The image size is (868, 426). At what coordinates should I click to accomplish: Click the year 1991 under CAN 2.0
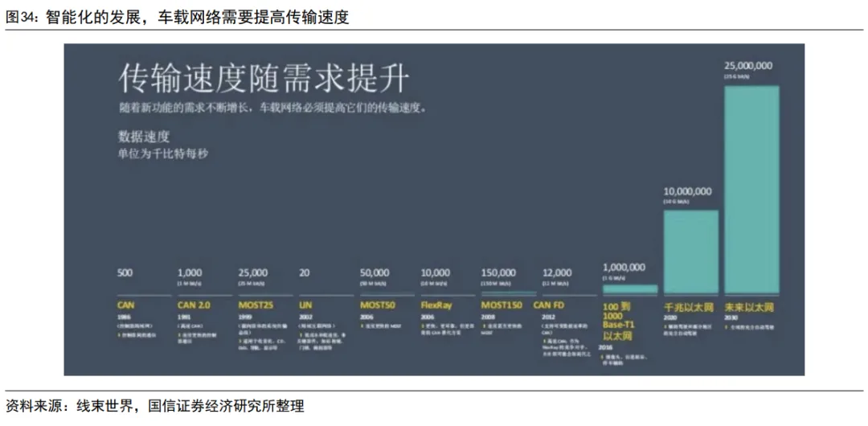(184, 318)
